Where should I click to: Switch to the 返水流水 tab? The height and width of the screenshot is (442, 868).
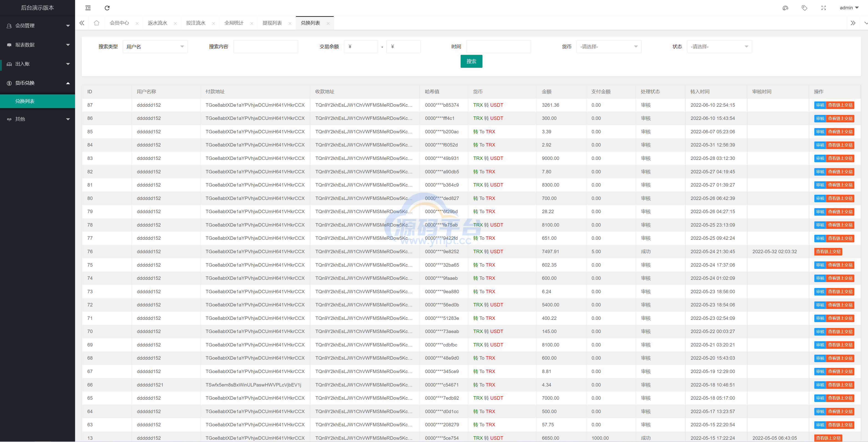(x=157, y=23)
